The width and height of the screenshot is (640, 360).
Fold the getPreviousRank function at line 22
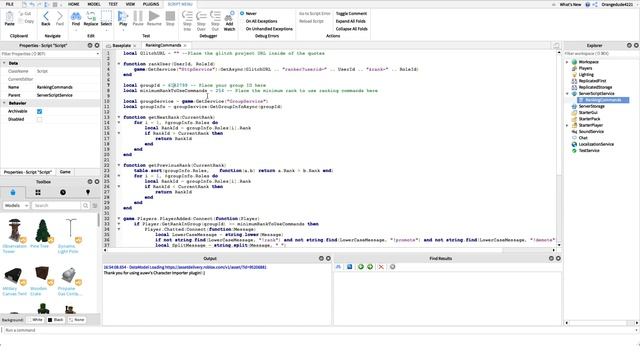pyautogui.click(x=119, y=165)
